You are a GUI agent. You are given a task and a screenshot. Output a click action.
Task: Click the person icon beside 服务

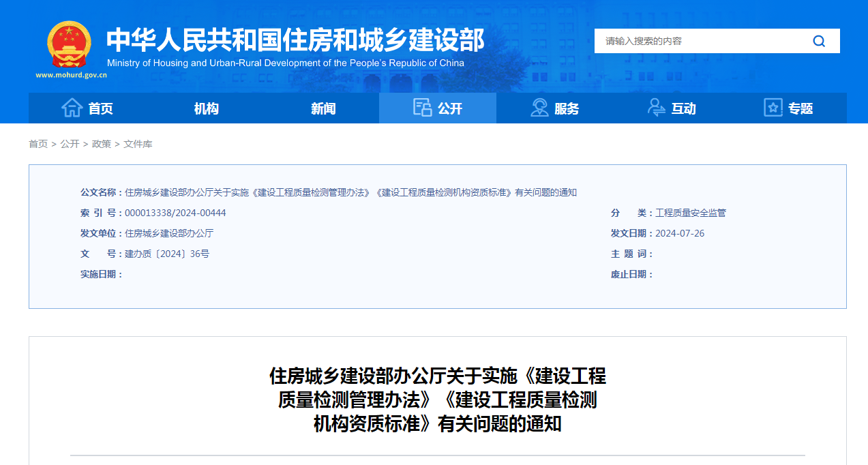(539, 108)
